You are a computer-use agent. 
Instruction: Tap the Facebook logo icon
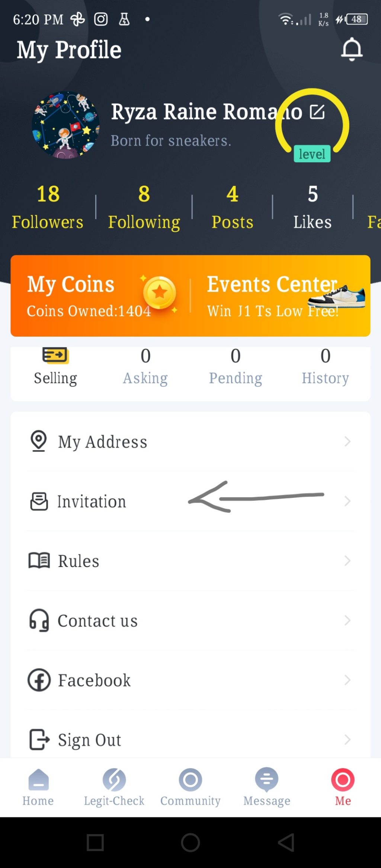point(39,680)
